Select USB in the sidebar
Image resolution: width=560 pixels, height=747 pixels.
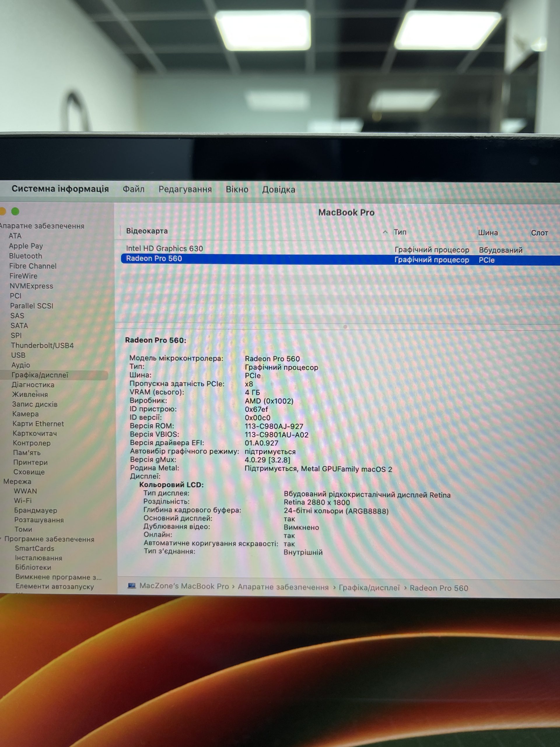[x=18, y=355]
